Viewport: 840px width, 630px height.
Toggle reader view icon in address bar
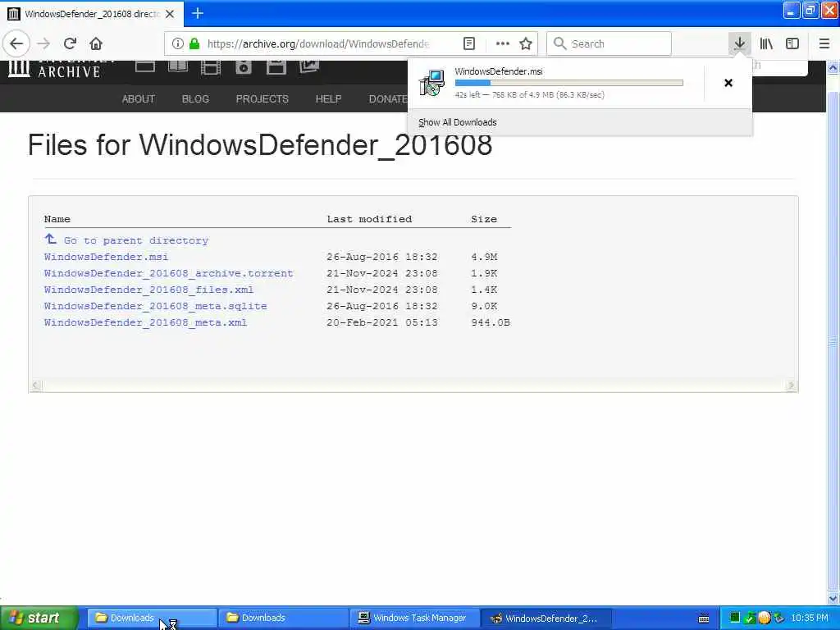[468, 43]
